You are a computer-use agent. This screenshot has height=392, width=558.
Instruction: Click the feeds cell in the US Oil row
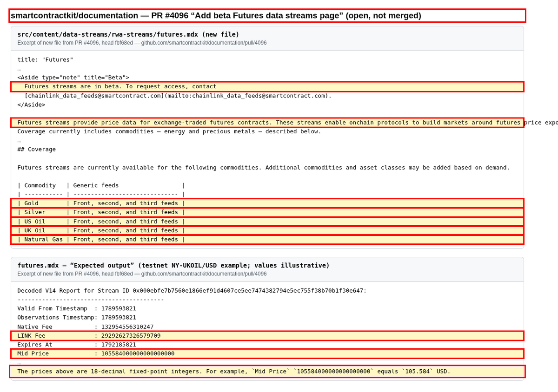click(x=126, y=222)
